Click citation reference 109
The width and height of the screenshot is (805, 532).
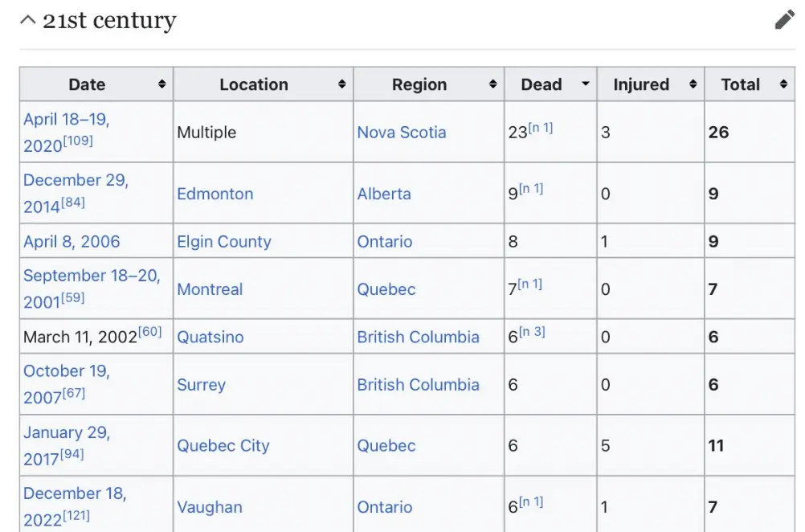(x=79, y=141)
